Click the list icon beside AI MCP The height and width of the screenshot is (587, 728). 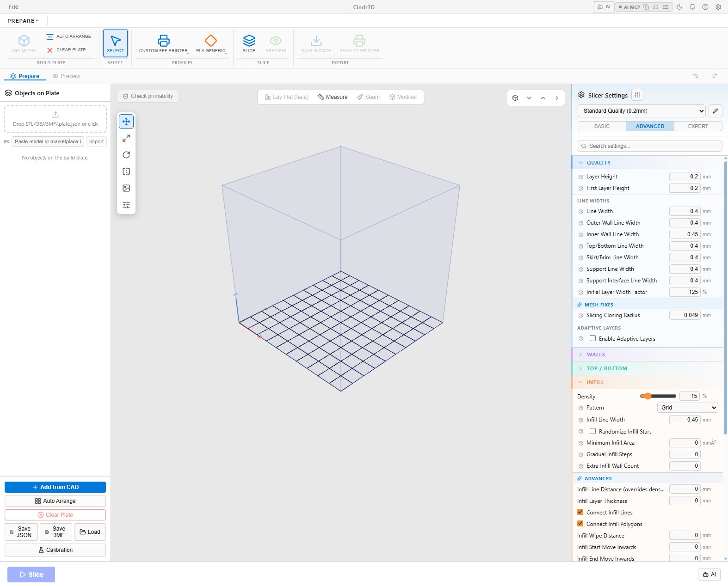click(666, 7)
